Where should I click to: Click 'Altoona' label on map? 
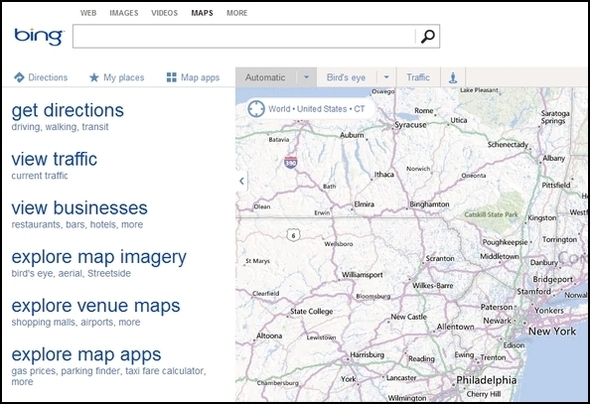click(269, 336)
